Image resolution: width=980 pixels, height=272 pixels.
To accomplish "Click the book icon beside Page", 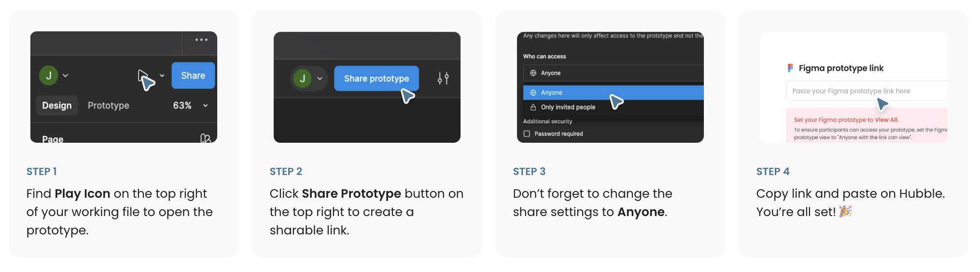I will (x=205, y=138).
